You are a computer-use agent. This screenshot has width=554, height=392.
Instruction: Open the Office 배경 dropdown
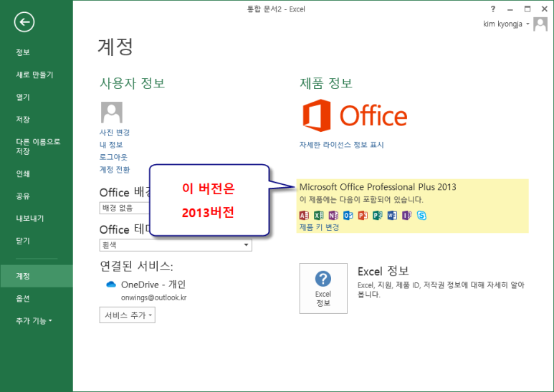tap(125, 208)
